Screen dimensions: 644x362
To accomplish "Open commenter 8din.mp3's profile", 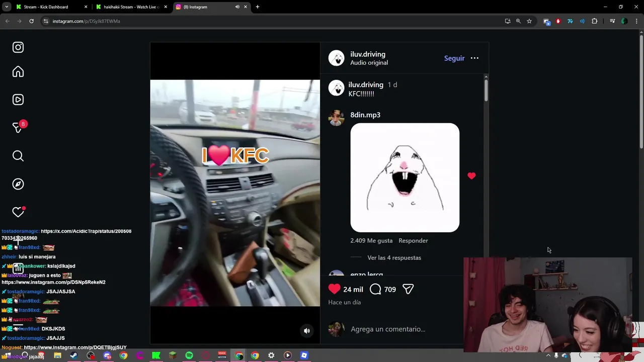I will [x=365, y=115].
